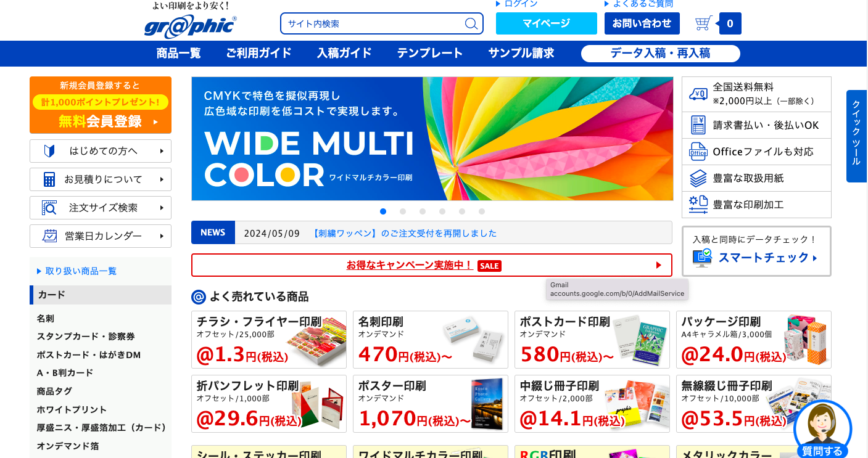868x458 pixels.
Task: Open the 刺繍ワッペン news link
Action: coord(404,233)
